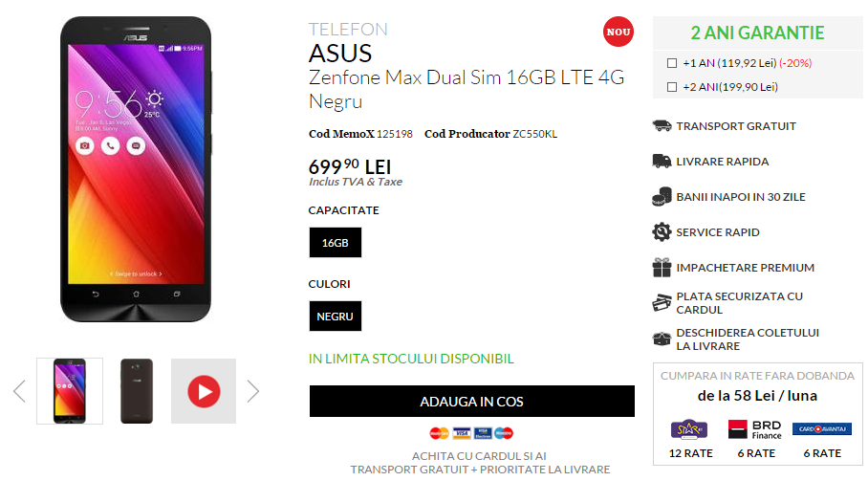
Task: Play the product video thumbnail
Action: pos(204,391)
